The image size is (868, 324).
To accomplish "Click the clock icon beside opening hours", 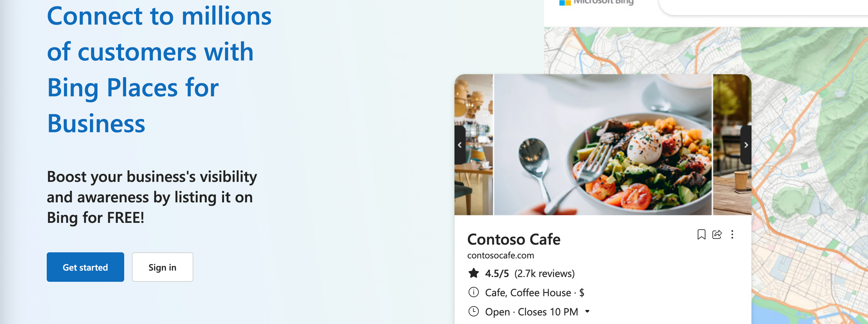I will [x=473, y=311].
